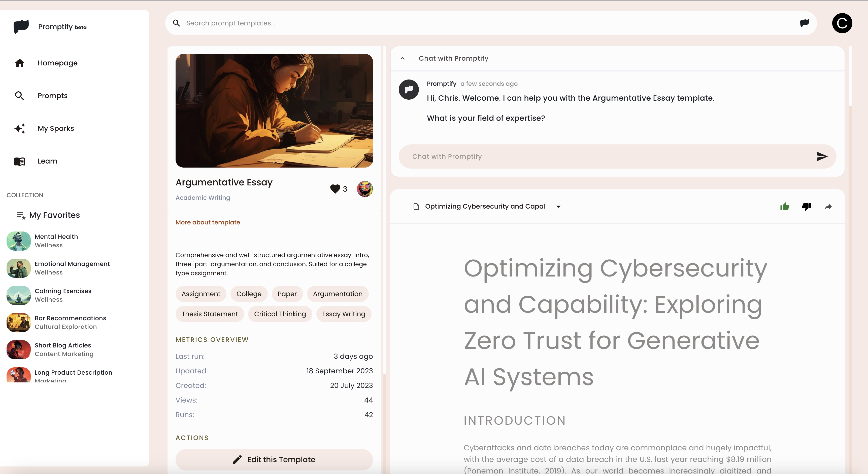Click the Critical Thinking tag
868x474 pixels.
pos(280,314)
